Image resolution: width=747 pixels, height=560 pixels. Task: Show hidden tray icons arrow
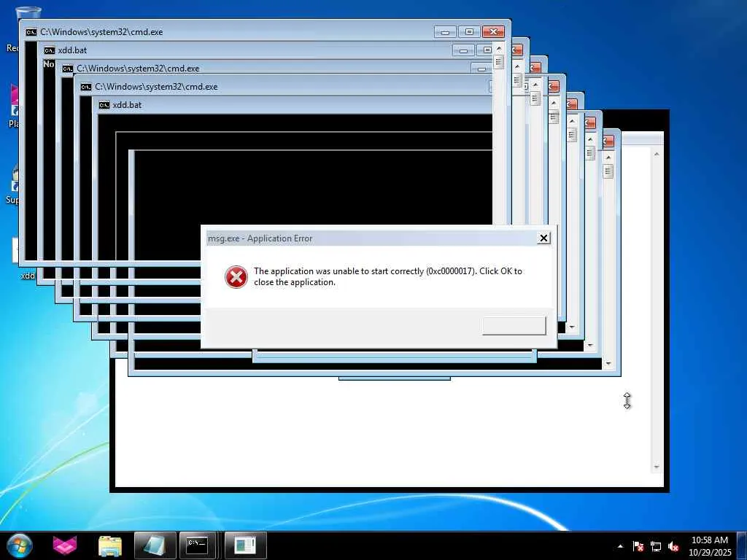[x=620, y=546]
